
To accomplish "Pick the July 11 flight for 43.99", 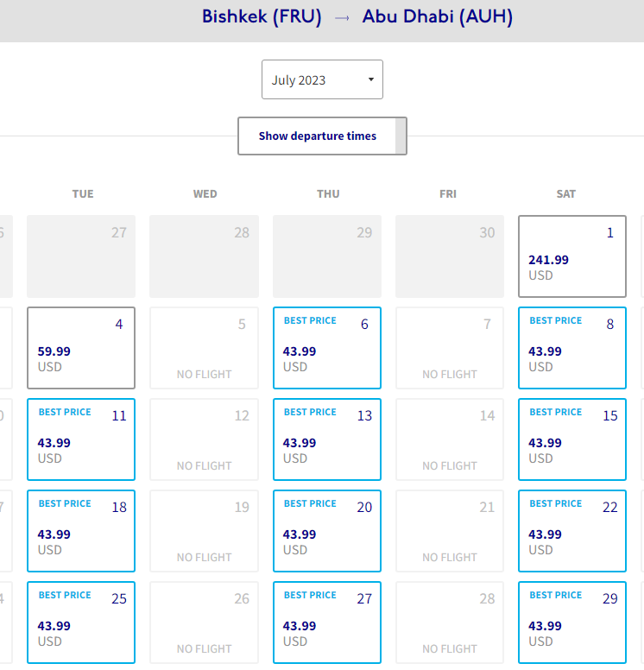I will (81, 439).
